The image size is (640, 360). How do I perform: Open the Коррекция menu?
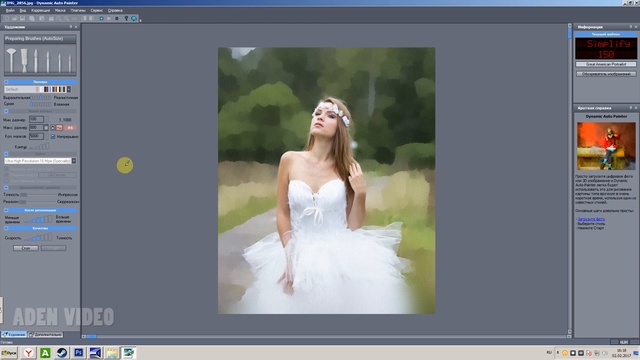40,10
